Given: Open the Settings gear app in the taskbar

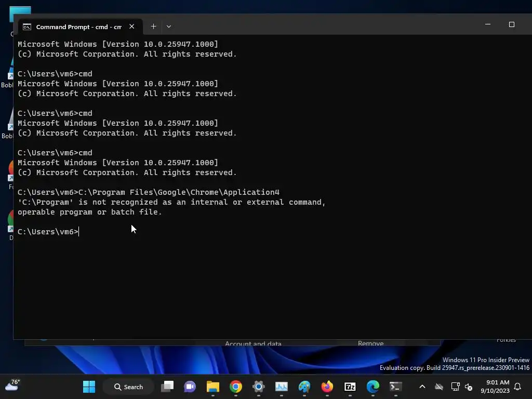Looking at the screenshot, I should tap(259, 387).
